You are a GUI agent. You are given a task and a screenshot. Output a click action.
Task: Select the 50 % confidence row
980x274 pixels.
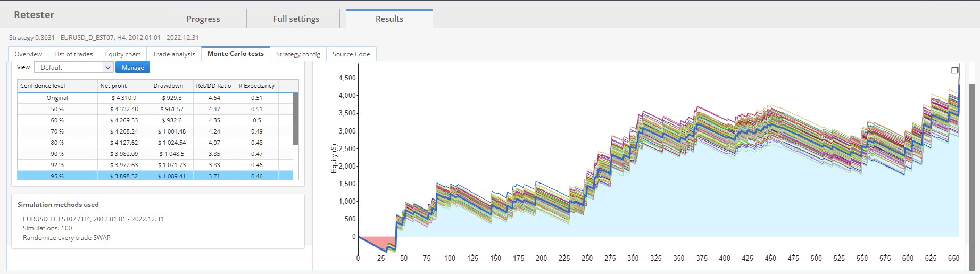[155, 109]
